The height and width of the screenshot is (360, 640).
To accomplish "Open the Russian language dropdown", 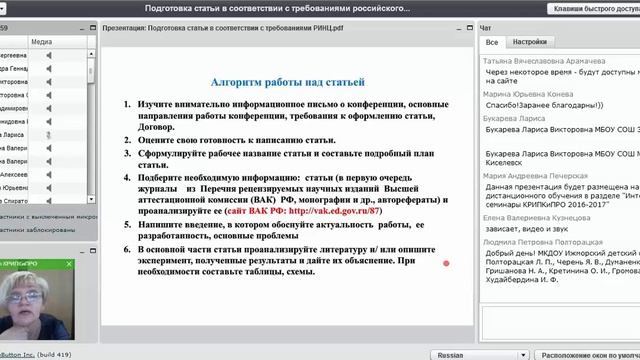I will tap(480, 355).
